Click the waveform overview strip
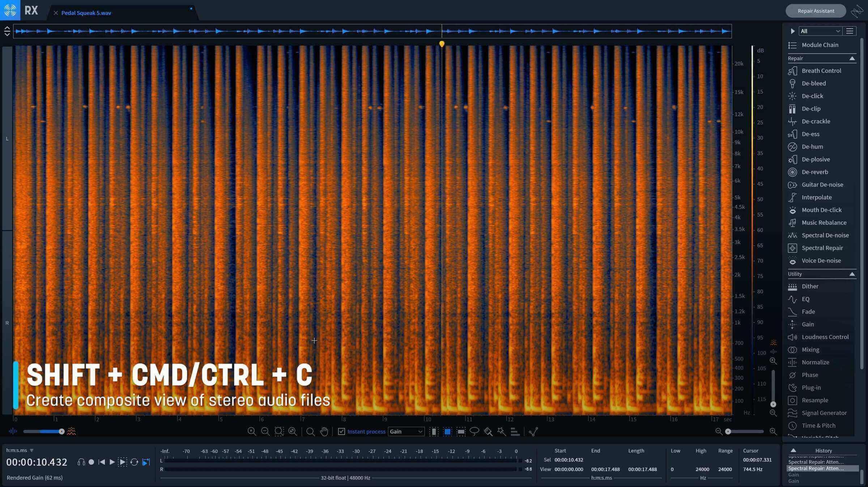The width and height of the screenshot is (868, 487). (373, 31)
